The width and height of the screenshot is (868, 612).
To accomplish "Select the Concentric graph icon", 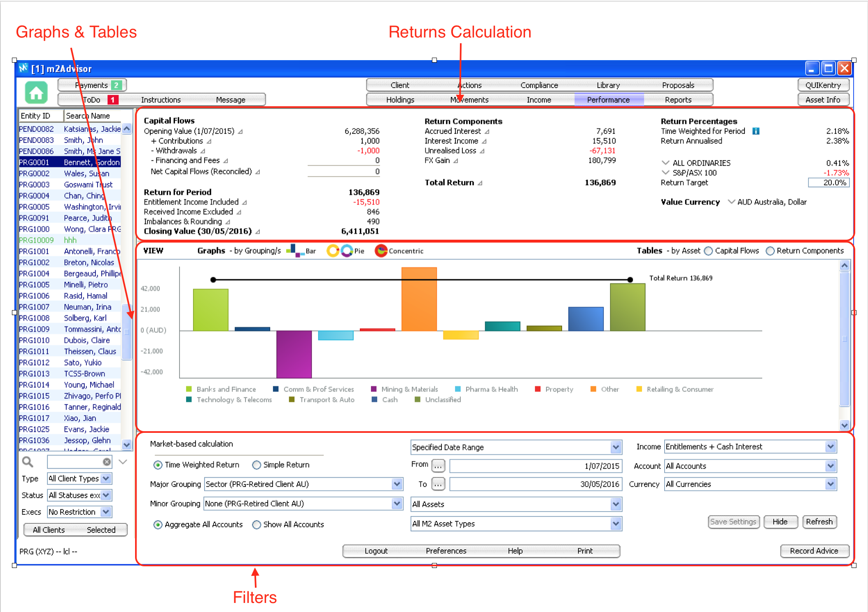I will pos(381,251).
